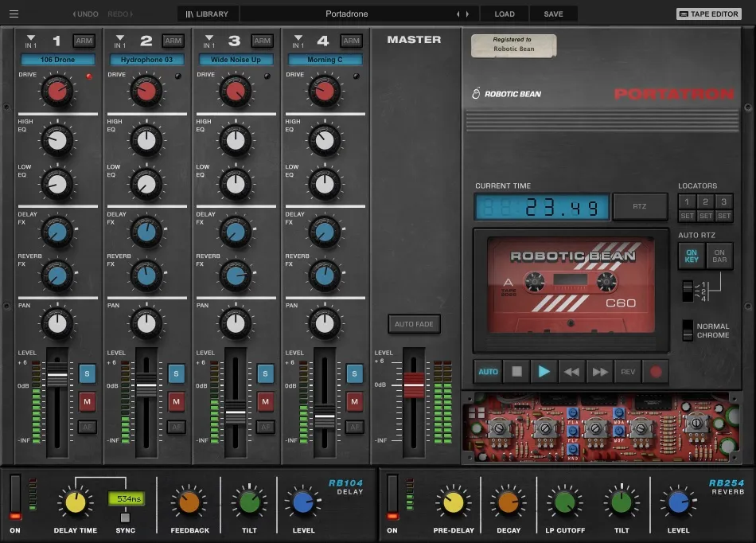Undo the last action
The width and height of the screenshot is (756, 543).
85,14
